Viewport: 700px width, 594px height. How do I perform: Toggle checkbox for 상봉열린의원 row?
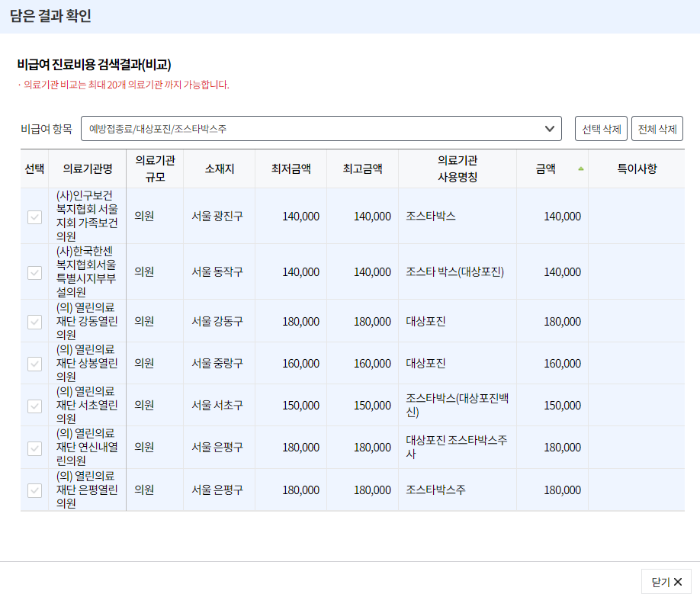tap(34, 364)
